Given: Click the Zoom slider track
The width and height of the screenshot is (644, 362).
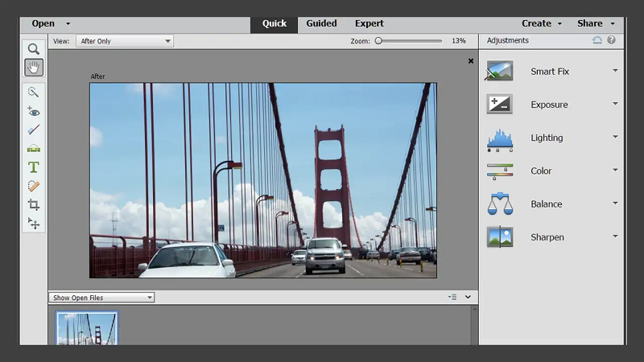Looking at the screenshot, I should tap(411, 40).
